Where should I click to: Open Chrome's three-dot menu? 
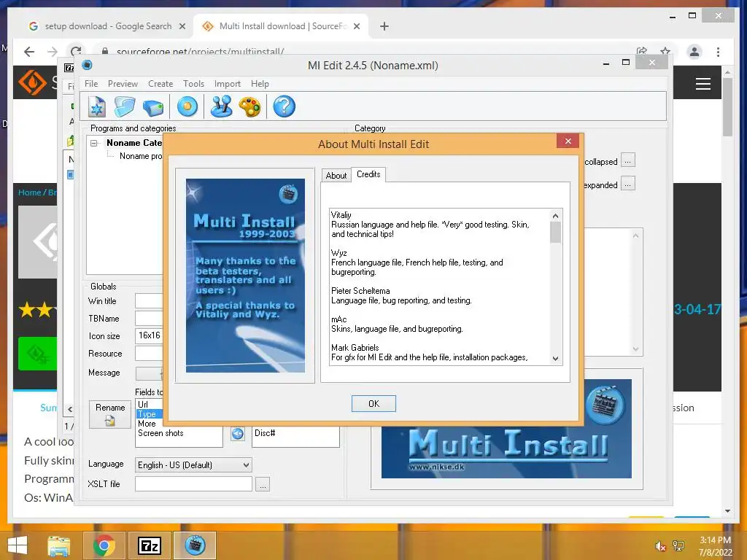(x=718, y=52)
